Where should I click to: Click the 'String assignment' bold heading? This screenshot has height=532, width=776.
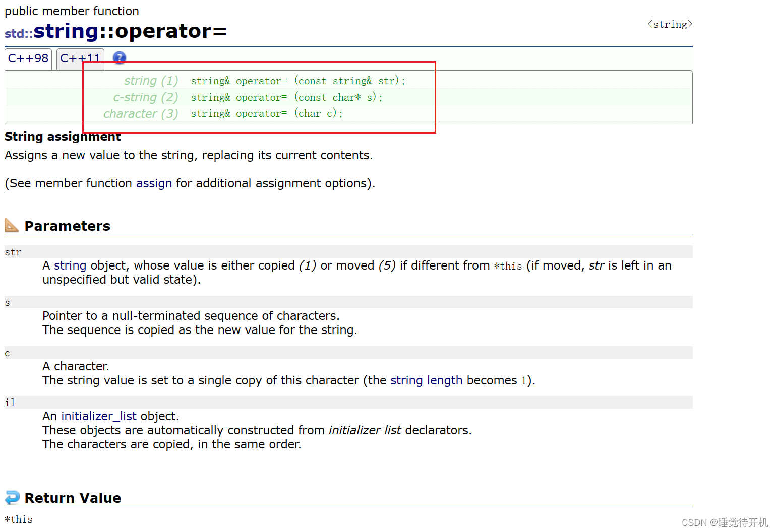[x=63, y=137]
